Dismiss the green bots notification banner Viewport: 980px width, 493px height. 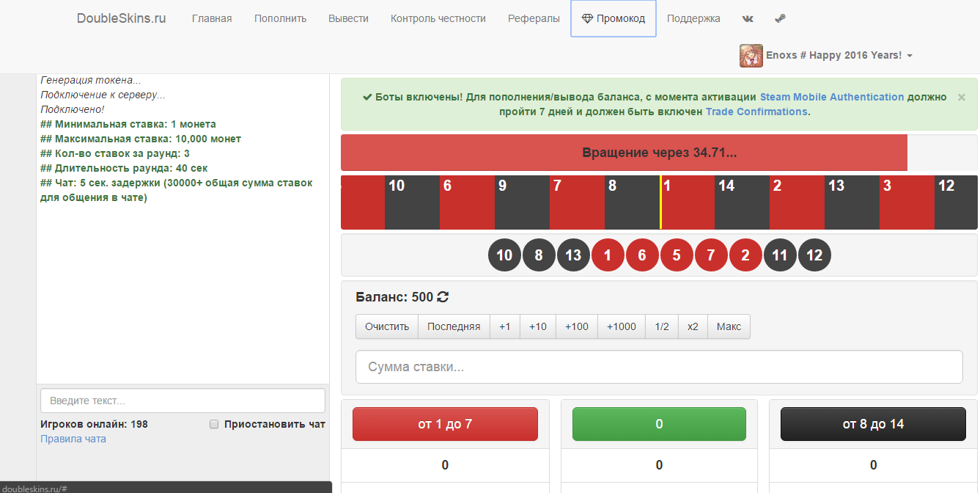(x=962, y=97)
